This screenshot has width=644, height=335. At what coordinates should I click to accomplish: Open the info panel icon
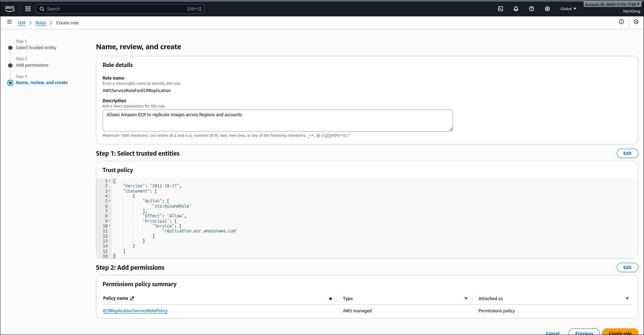[x=621, y=22]
